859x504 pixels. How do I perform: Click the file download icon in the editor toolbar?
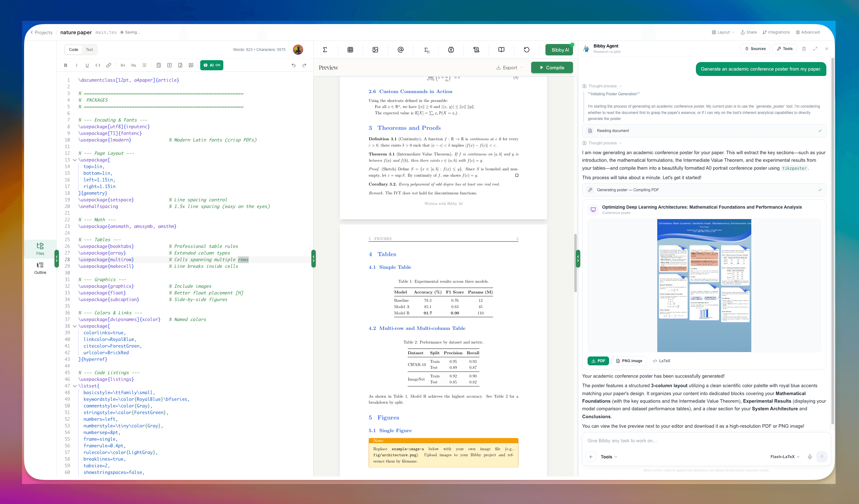click(x=180, y=65)
